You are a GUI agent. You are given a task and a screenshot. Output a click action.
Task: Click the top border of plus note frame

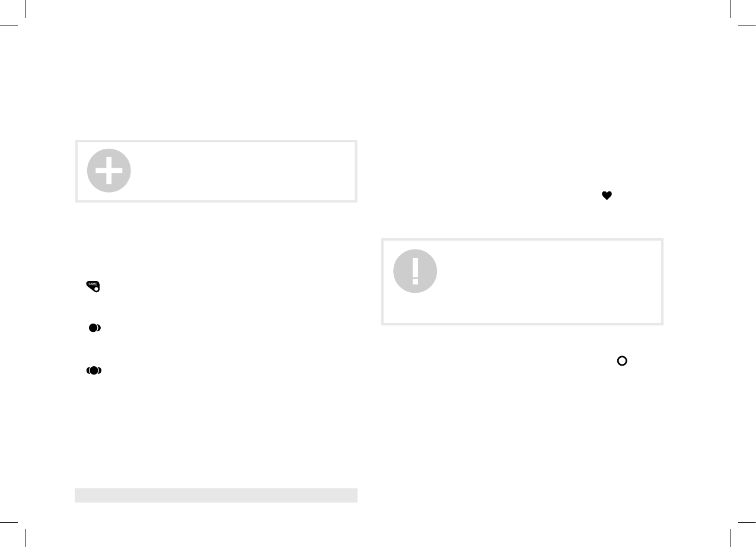216,141
